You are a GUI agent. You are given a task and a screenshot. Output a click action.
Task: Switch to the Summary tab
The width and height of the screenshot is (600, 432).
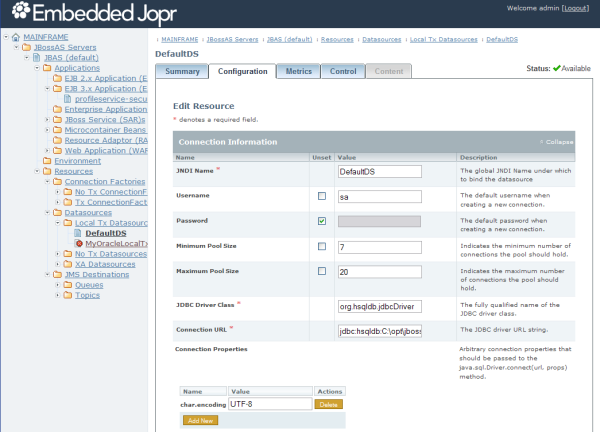point(182,72)
